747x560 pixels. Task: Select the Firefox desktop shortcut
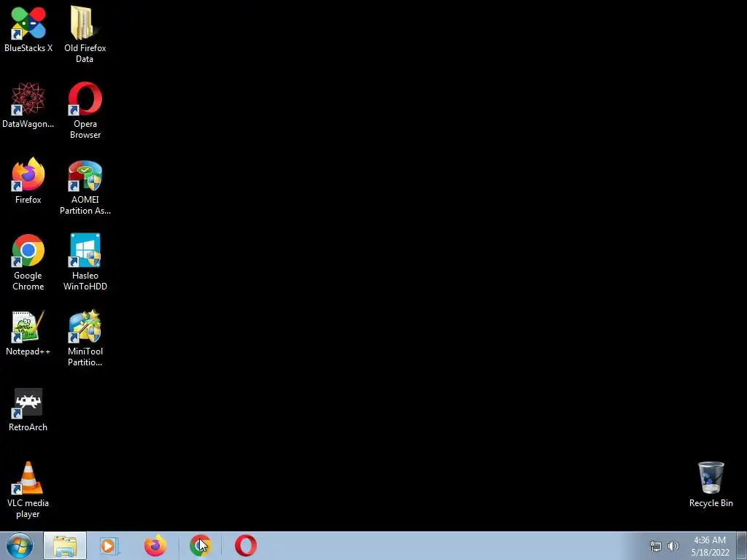[x=28, y=181]
